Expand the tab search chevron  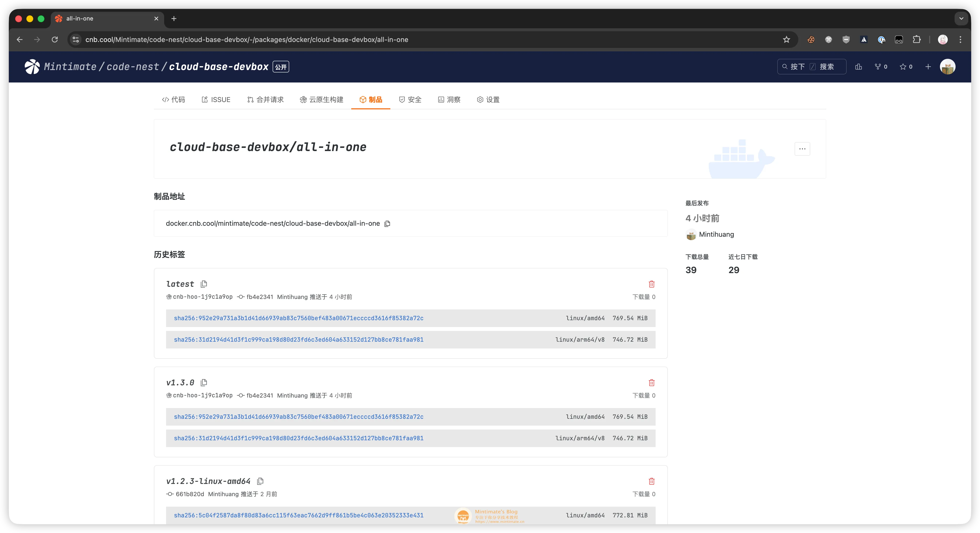coord(961,18)
